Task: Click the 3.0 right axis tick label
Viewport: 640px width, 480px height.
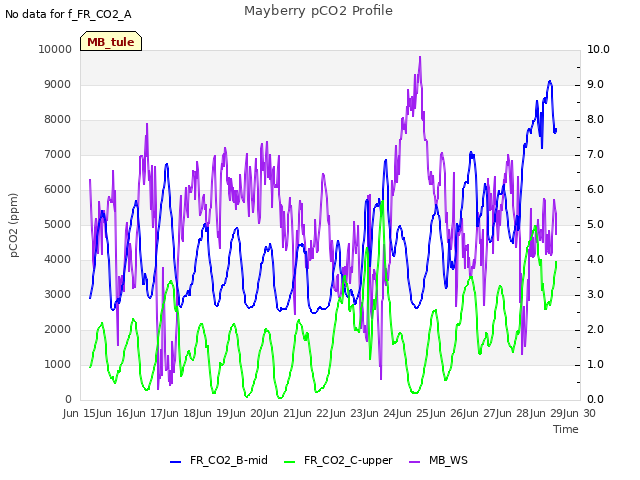Action: tap(595, 294)
